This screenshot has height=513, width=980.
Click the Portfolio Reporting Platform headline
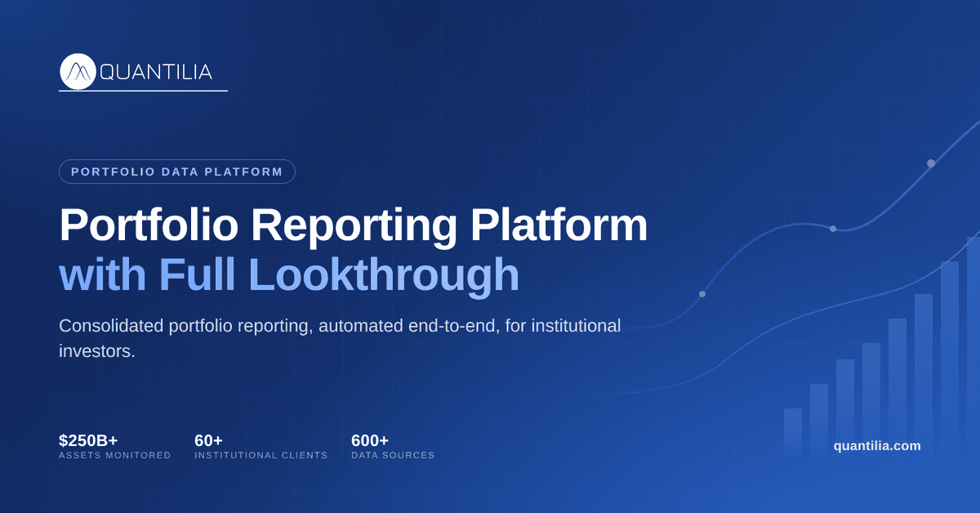353,226
